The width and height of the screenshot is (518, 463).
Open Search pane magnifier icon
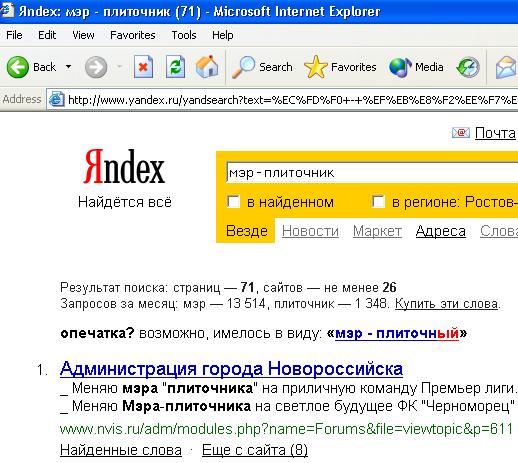(243, 67)
